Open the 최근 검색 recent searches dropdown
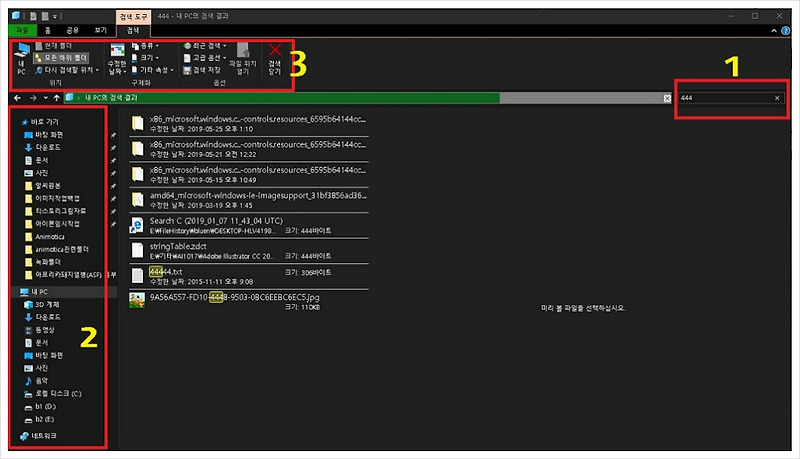This screenshot has width=800, height=459. 205,46
